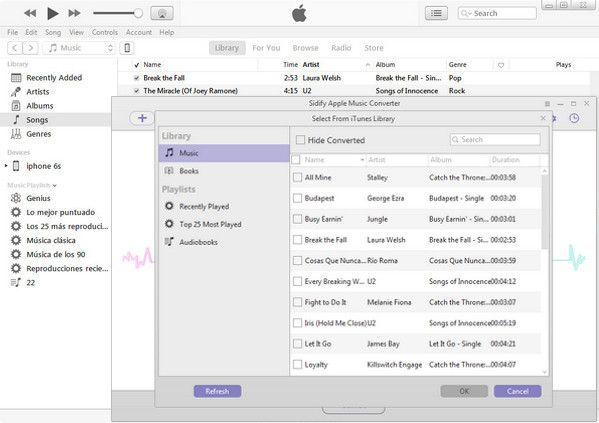Open Audiobooks playlist in dialog
599x423 pixels.
click(x=224, y=242)
